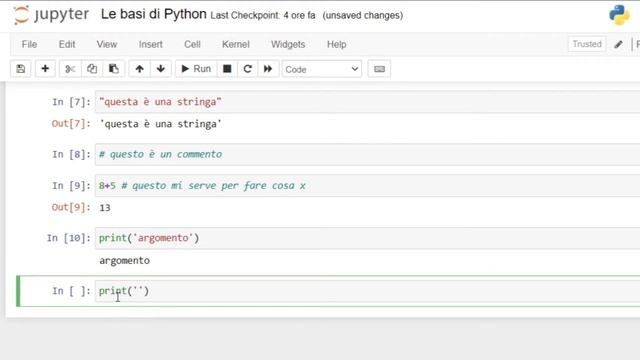Cut selected cells with the scissors icon
The width and height of the screenshot is (640, 360).
70,69
